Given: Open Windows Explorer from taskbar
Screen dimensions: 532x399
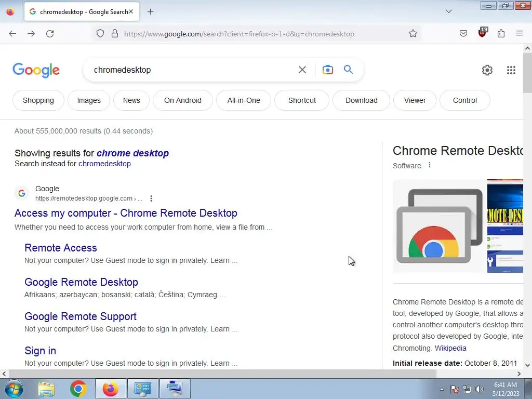Looking at the screenshot, I should pyautogui.click(x=46, y=389).
